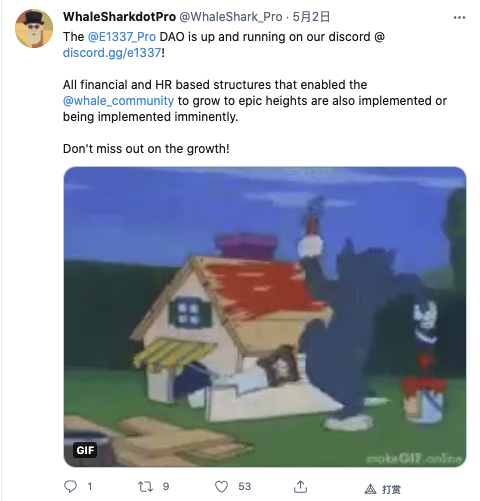Click the retweet count 9
The width and height of the screenshot is (480, 501).
point(166,487)
